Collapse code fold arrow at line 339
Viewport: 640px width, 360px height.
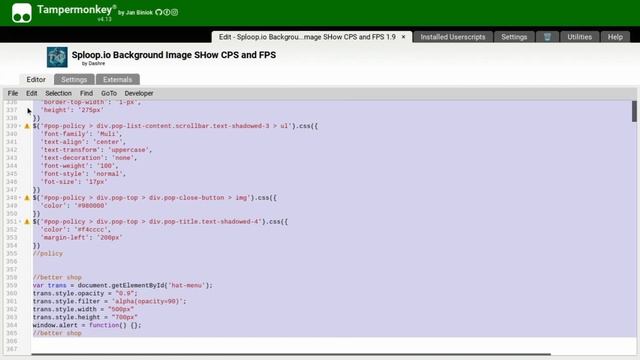pyautogui.click(x=20, y=126)
